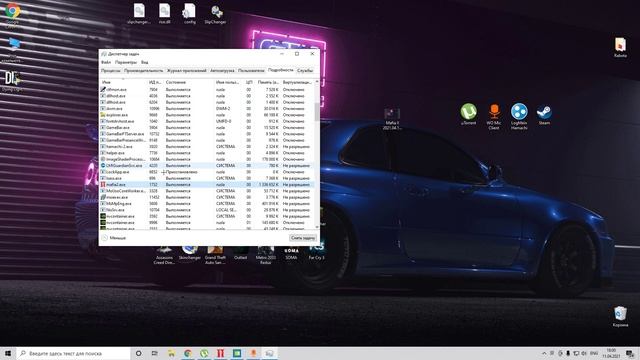Select the mafia2.exe process row
This screenshot has height=360, width=640.
(207, 184)
